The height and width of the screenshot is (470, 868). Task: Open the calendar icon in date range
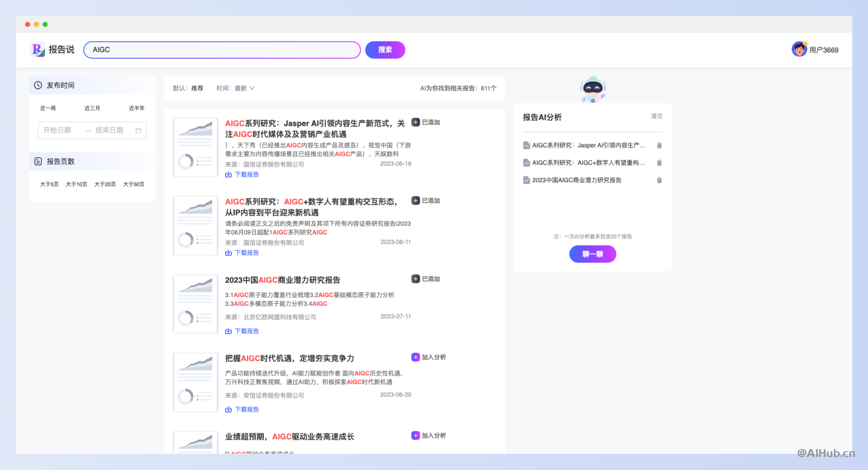pos(138,131)
